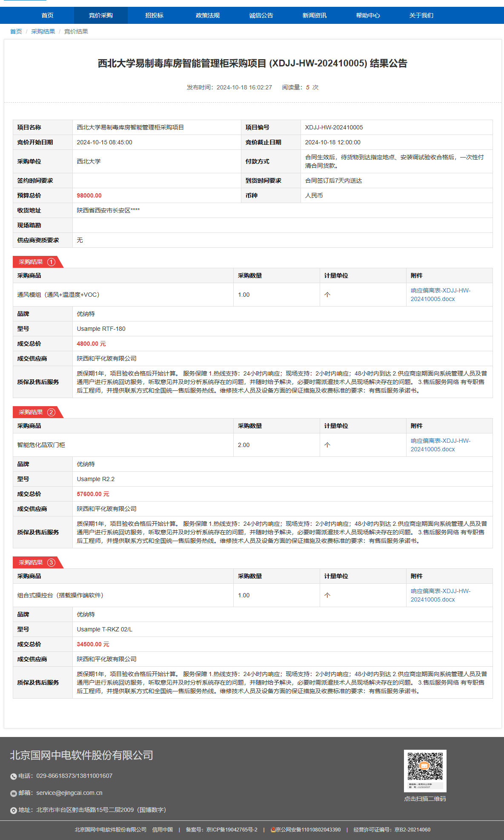
Task: Open the 信用中国 footer link
Action: point(163,829)
